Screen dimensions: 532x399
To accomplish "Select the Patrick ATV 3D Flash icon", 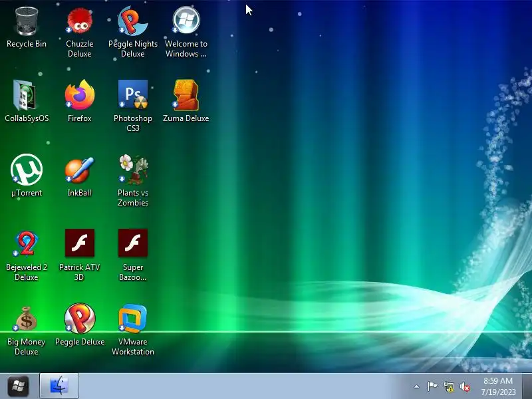I will 80,243.
